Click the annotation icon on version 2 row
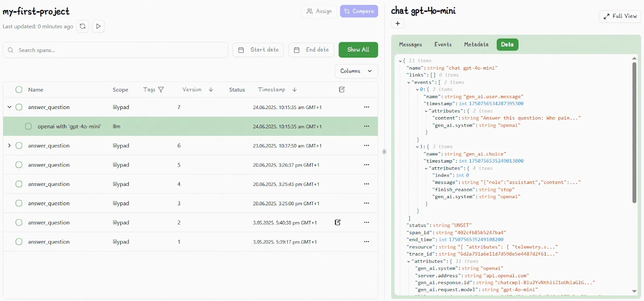This screenshot has height=301, width=644. 338,222
